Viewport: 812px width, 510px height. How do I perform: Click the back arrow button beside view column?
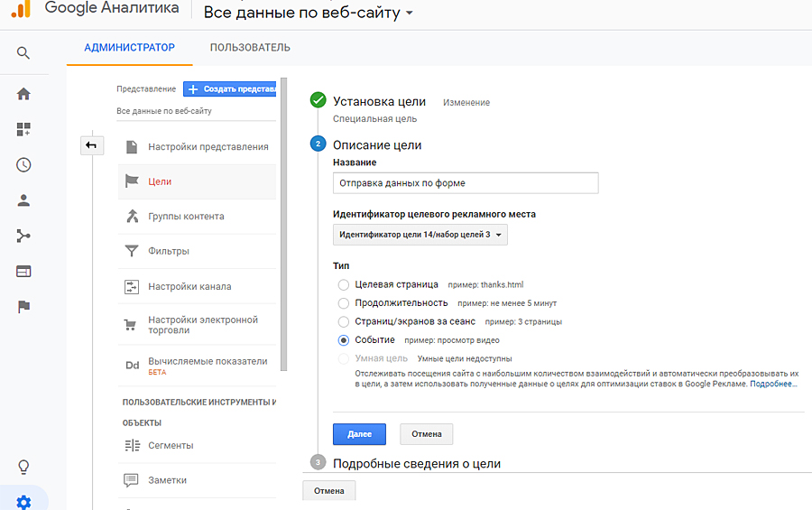[91, 145]
